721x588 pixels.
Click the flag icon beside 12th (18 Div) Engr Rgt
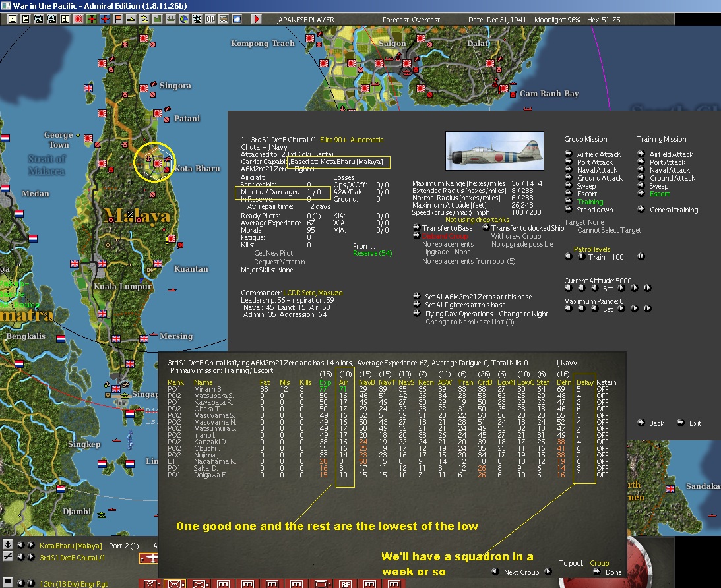7,583
